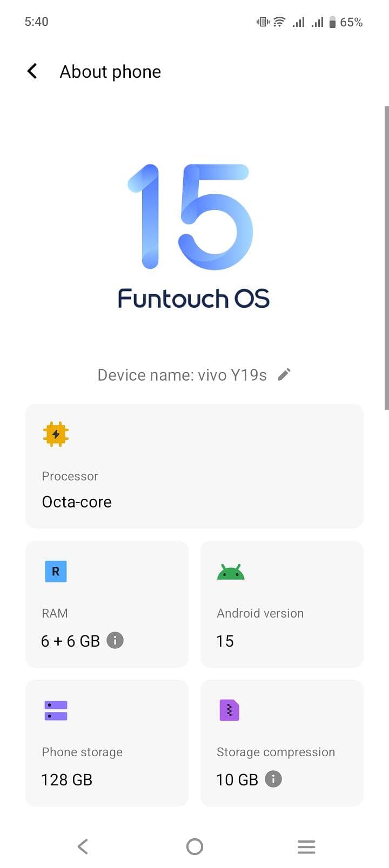Viewport: 389px width, 868px height.
Task: Tap the blue RAM icon
Action: [55, 571]
